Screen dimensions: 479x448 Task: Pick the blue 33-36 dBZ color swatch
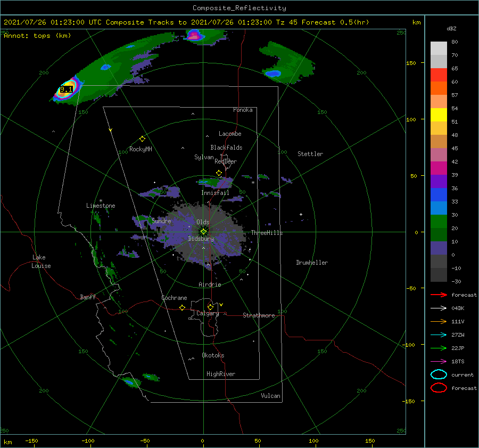439,195
